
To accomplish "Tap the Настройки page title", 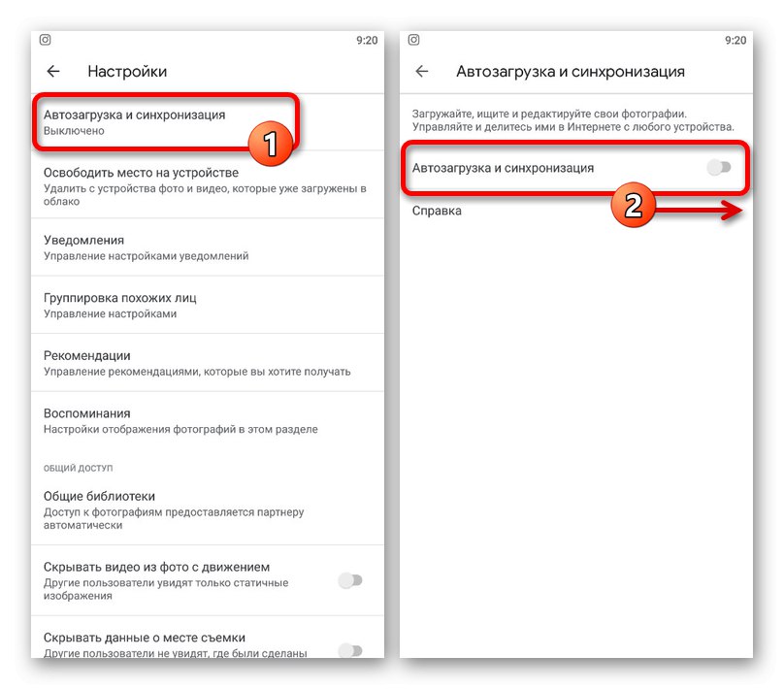I will 127,72.
